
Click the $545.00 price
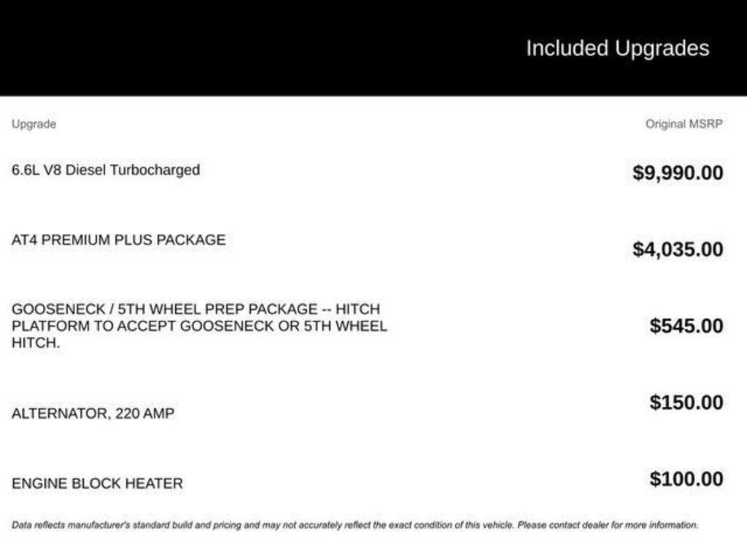click(x=686, y=326)
